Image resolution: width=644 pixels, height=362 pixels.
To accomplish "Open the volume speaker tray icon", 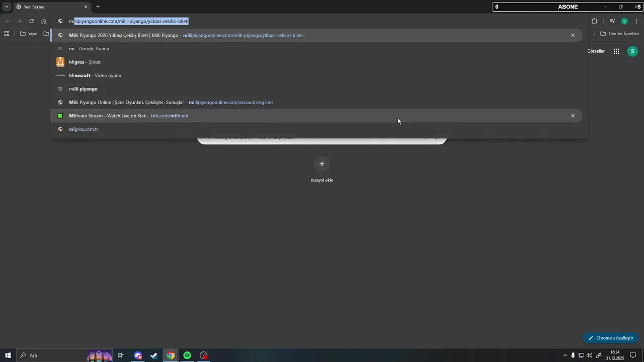I will (x=589, y=355).
